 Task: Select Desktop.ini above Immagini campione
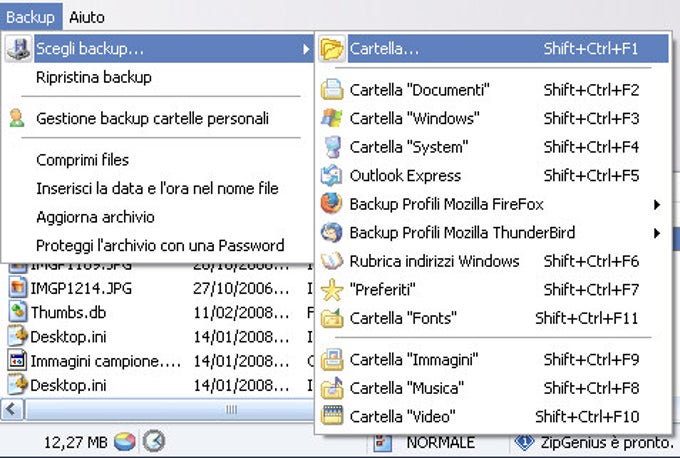point(68,337)
